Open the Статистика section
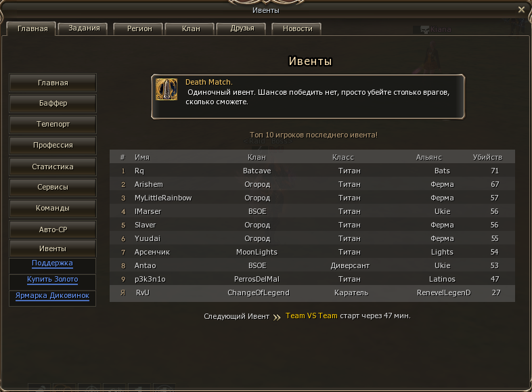The image size is (532, 392). (53, 167)
